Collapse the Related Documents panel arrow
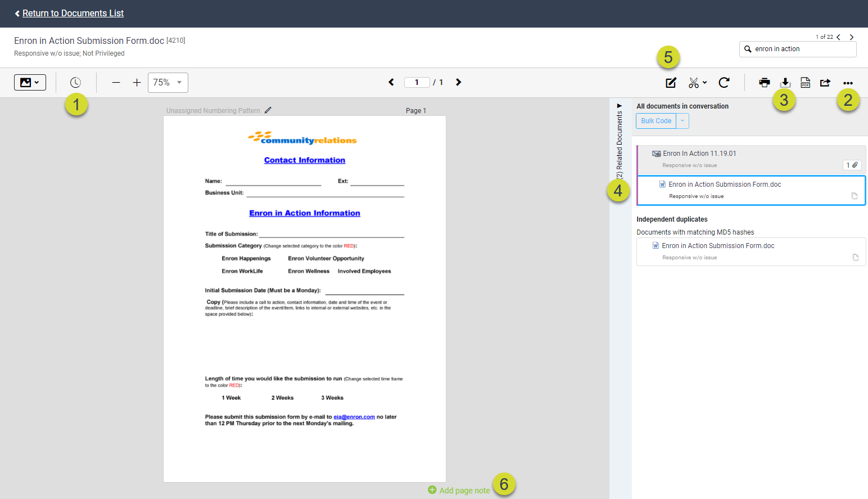868x499 pixels. [620, 106]
